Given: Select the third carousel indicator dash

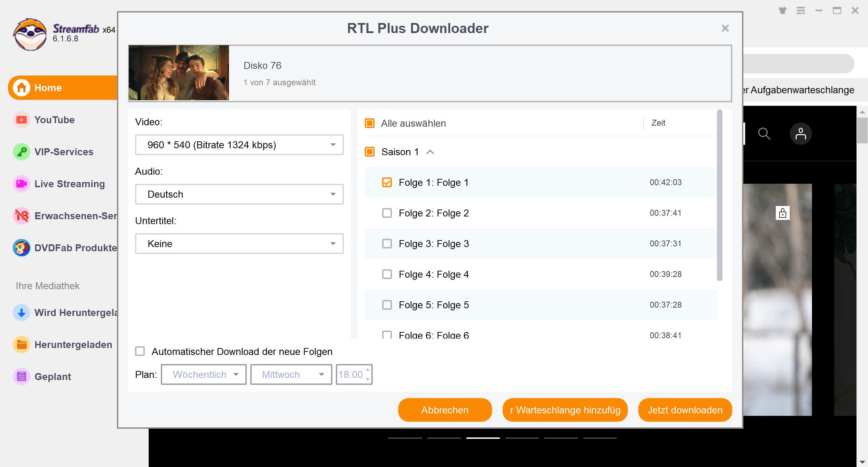Looking at the screenshot, I should 483,438.
